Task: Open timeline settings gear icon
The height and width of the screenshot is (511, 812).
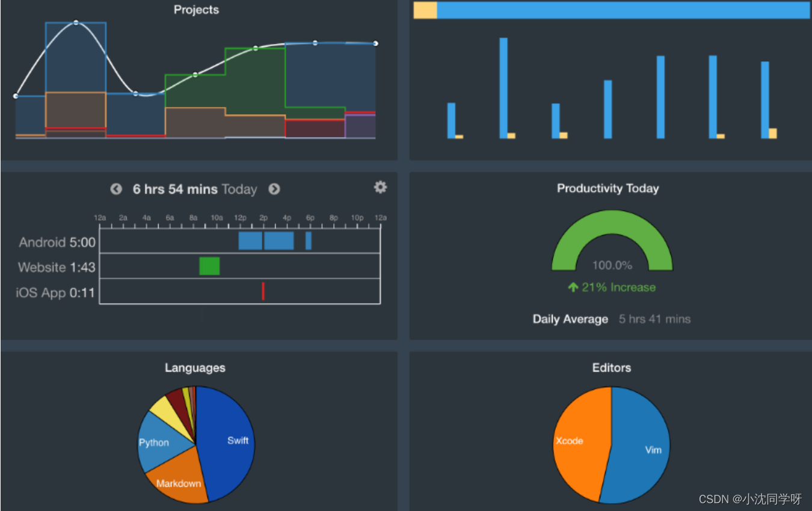Action: (x=380, y=187)
